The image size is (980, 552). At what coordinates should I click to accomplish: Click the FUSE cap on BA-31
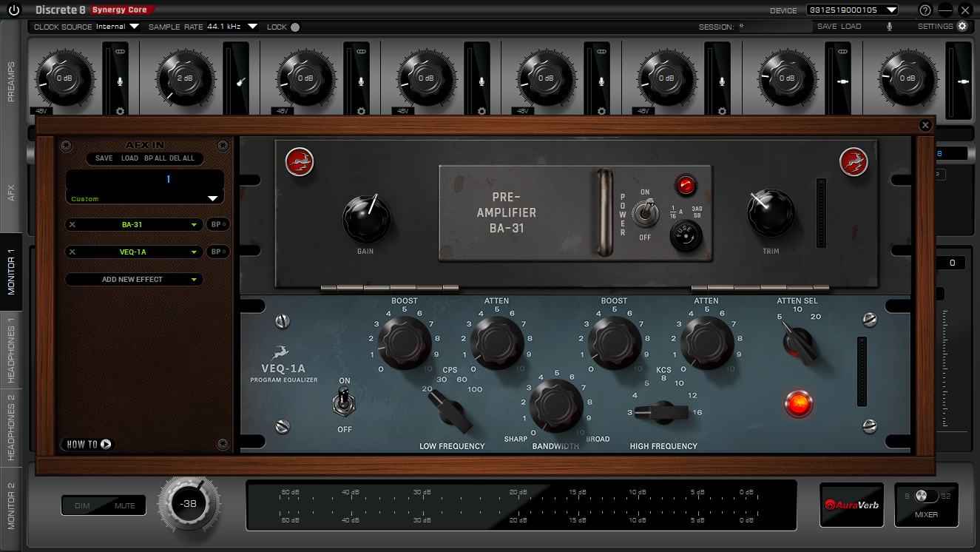686,237
